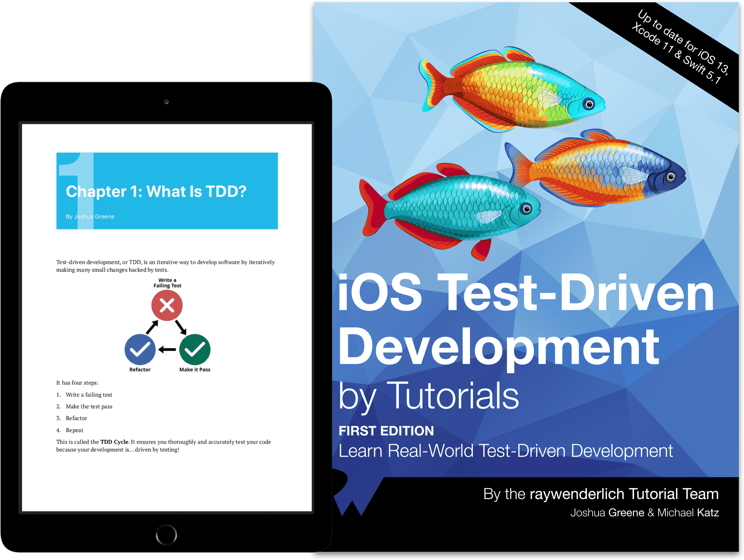The width and height of the screenshot is (744, 560).
Task: Click the red X failing test circle
Action: click(167, 305)
